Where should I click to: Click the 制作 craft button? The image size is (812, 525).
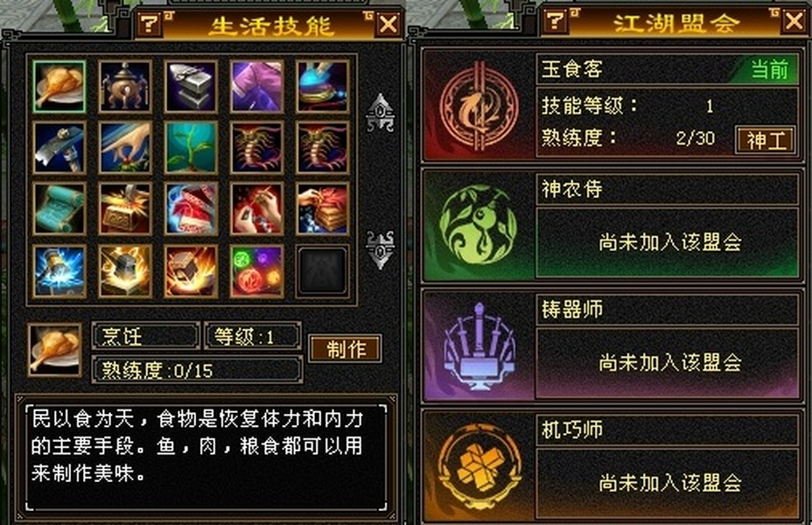(345, 348)
